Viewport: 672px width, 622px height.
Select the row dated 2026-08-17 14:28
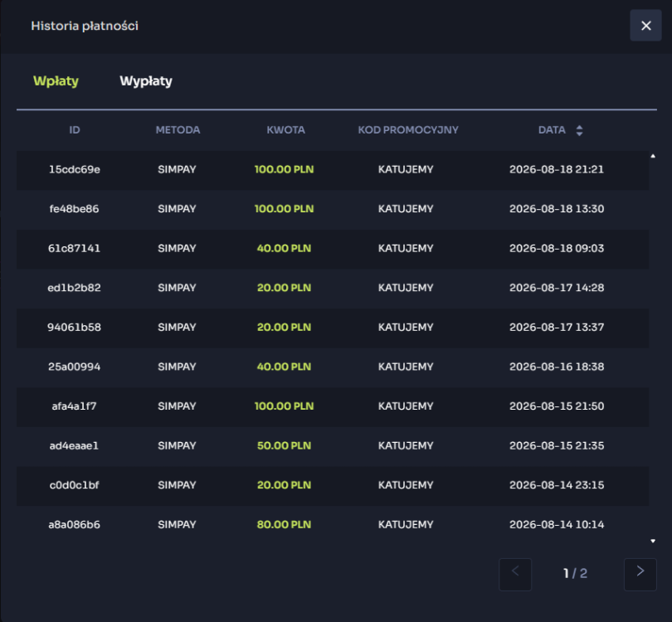333,288
